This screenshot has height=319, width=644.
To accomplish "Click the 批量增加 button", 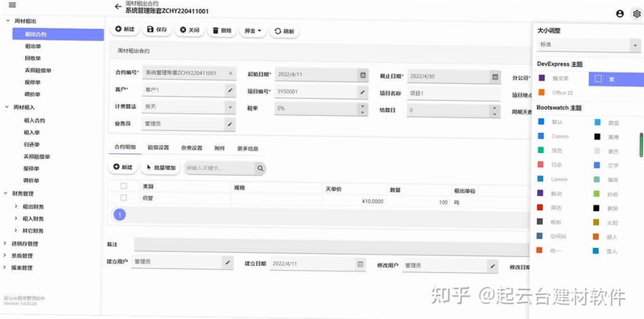I will point(160,168).
